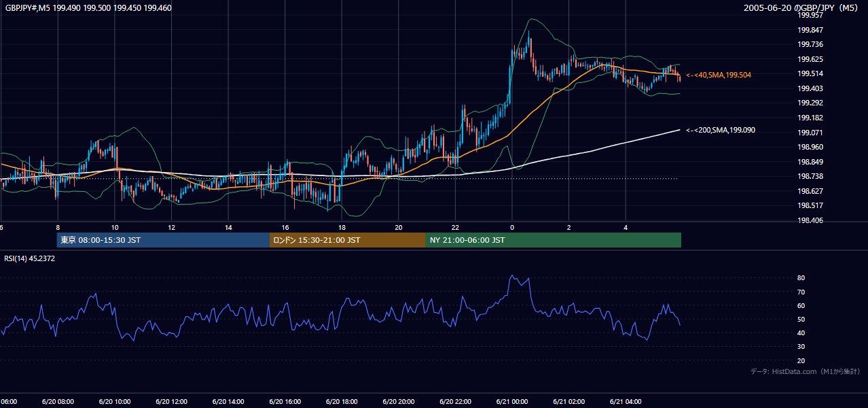Click RSI scale value 50
Image resolution: width=868 pixels, height=408 pixels.
tap(801, 320)
